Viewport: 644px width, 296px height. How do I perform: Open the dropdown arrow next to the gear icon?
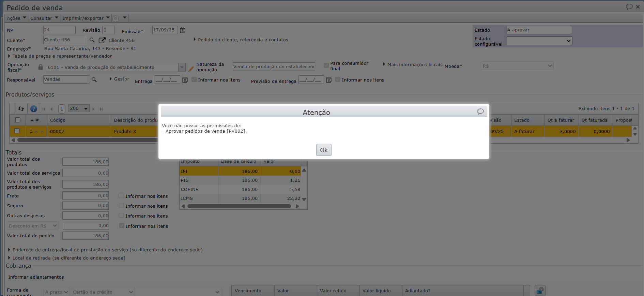[x=125, y=18]
